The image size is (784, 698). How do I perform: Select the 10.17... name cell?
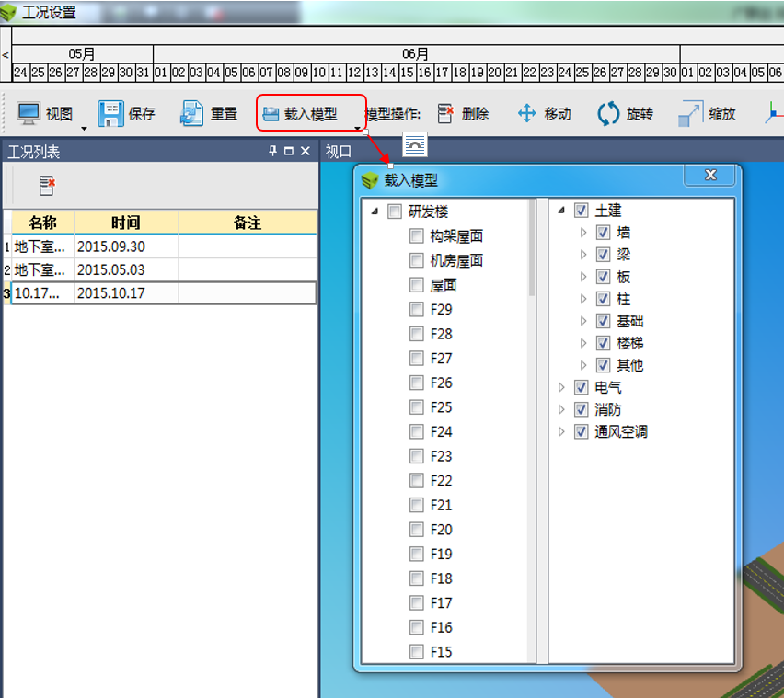[43, 293]
